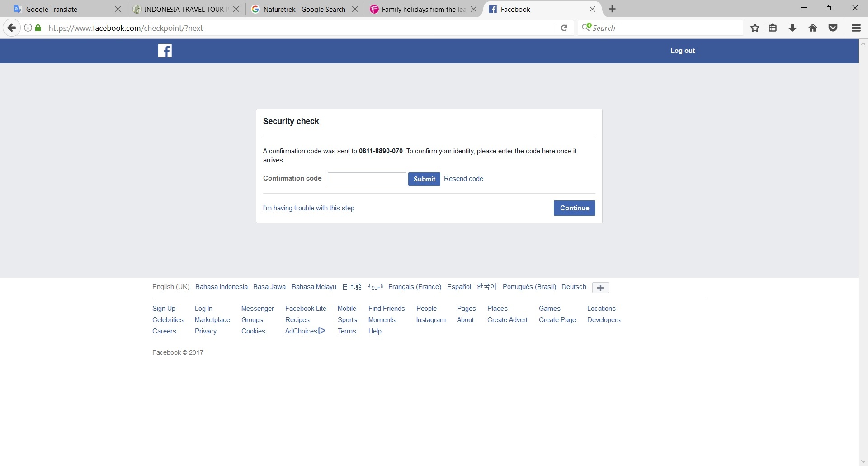
Task: Open the Firefox hamburger menu
Action: (x=856, y=28)
